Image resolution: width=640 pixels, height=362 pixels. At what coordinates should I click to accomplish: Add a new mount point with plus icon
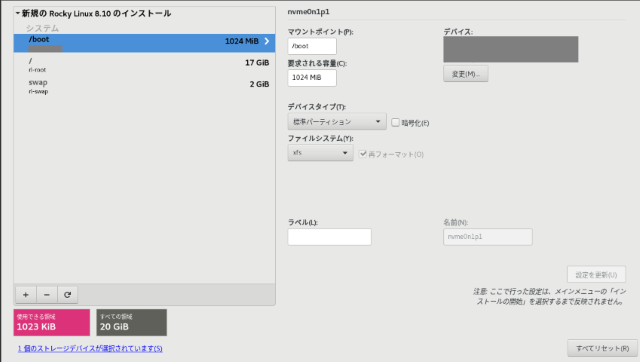click(26, 295)
